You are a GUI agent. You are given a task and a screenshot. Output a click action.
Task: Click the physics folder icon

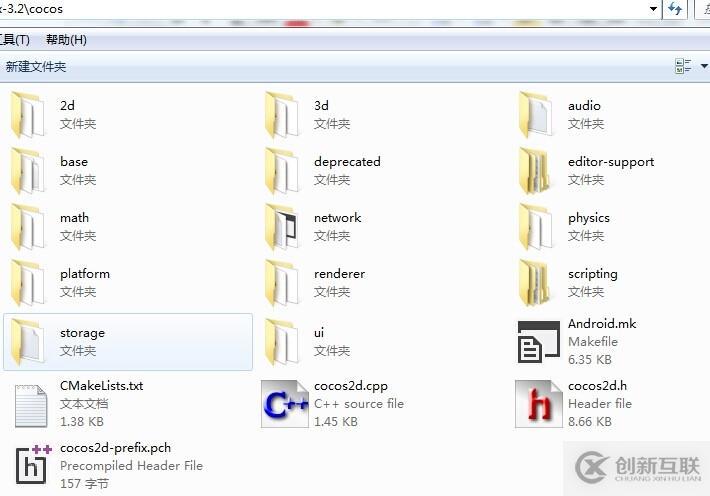[536, 226]
